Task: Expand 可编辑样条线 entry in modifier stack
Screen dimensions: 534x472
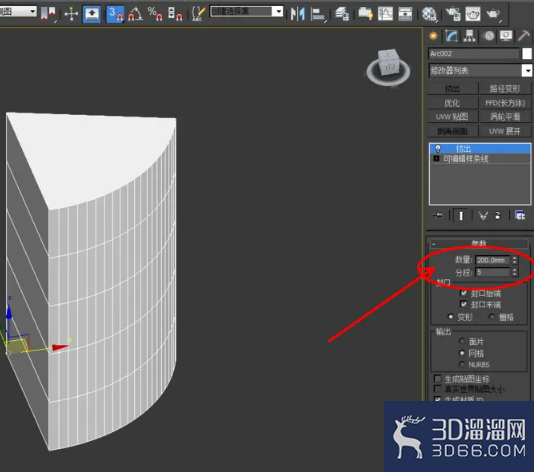Action: (x=436, y=159)
